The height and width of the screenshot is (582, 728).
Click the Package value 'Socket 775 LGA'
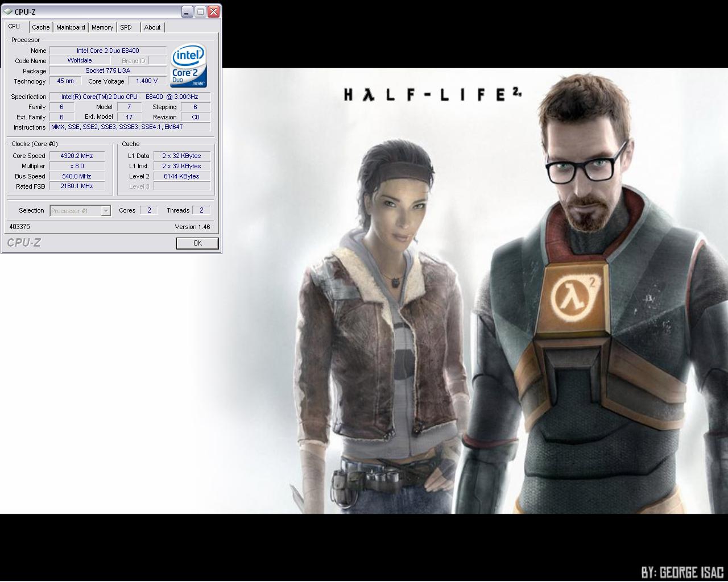[108, 70]
